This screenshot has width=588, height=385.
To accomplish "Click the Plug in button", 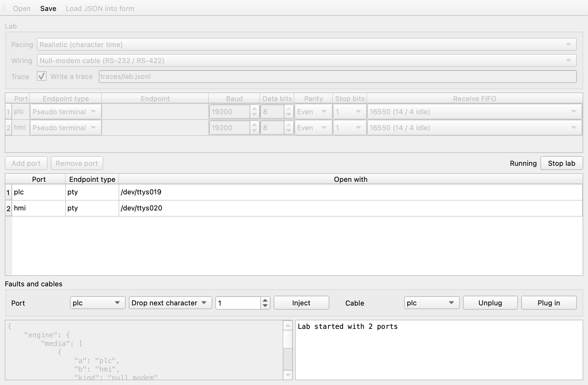I will [549, 303].
